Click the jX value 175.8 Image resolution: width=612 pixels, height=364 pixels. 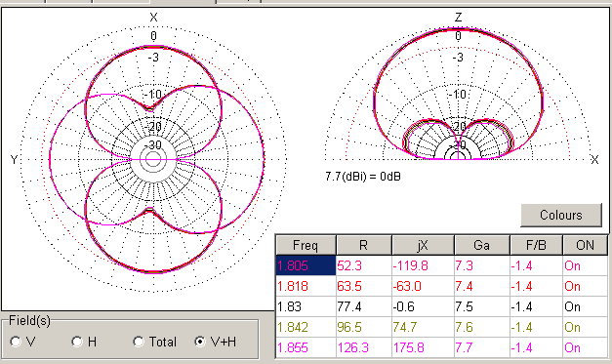[x=423, y=347]
